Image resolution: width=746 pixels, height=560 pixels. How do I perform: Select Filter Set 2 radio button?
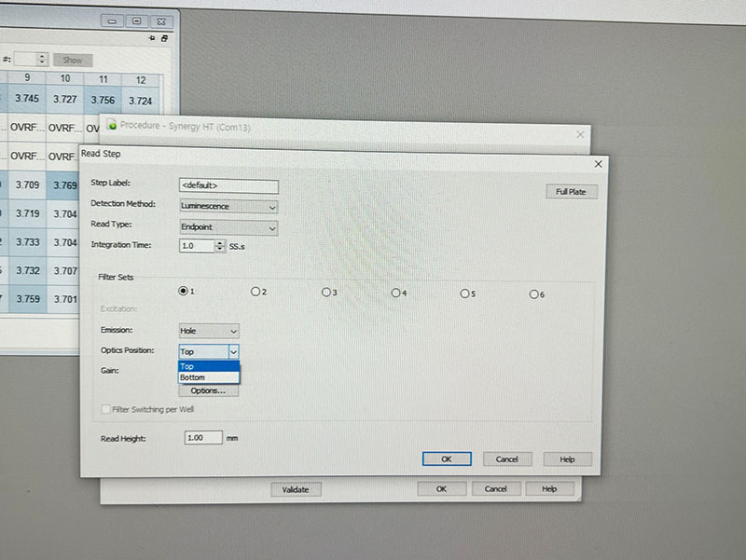(256, 292)
